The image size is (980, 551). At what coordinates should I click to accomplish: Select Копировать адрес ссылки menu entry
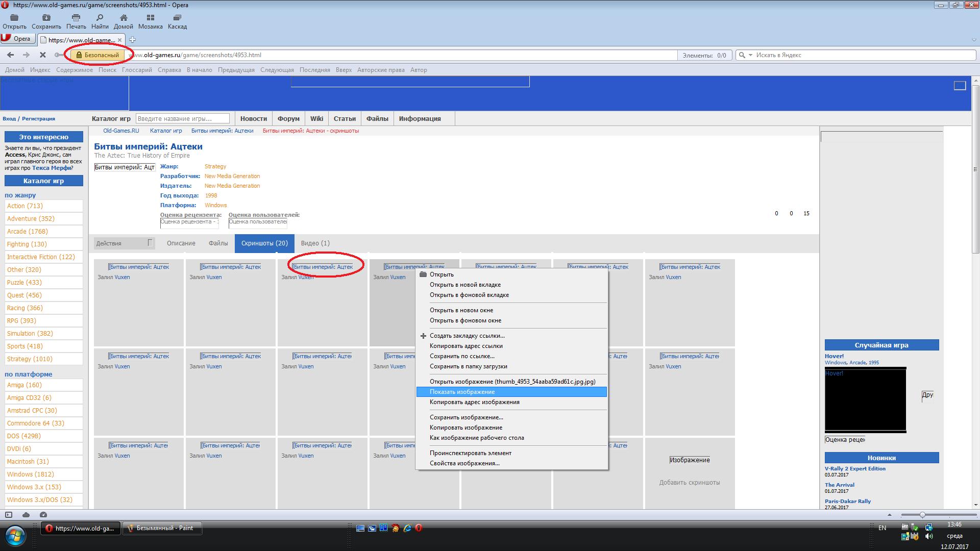pos(466,346)
